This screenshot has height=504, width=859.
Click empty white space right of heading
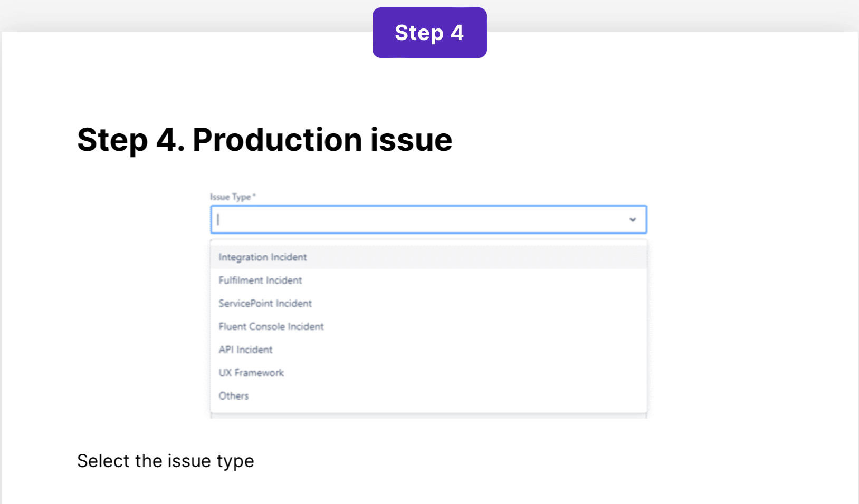633,140
